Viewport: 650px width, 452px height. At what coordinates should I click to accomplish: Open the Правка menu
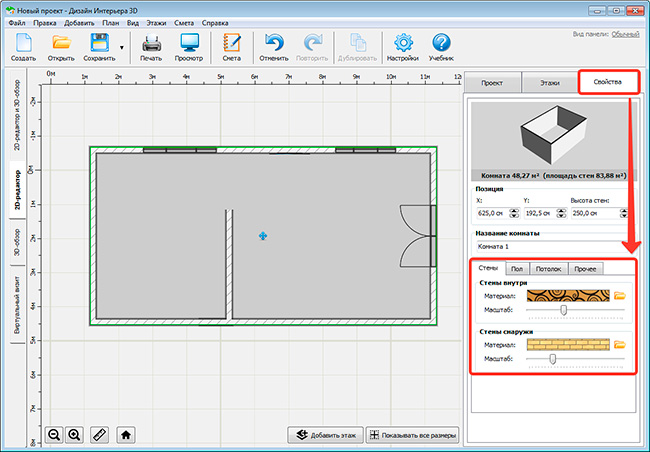tap(45, 23)
